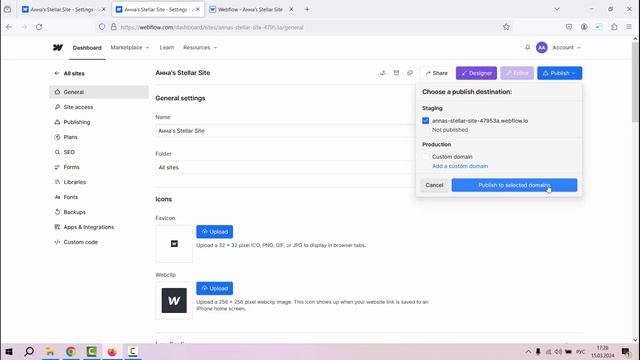This screenshot has height=360, width=640.
Task: Open the browser extensions icon
Action: point(614,27)
